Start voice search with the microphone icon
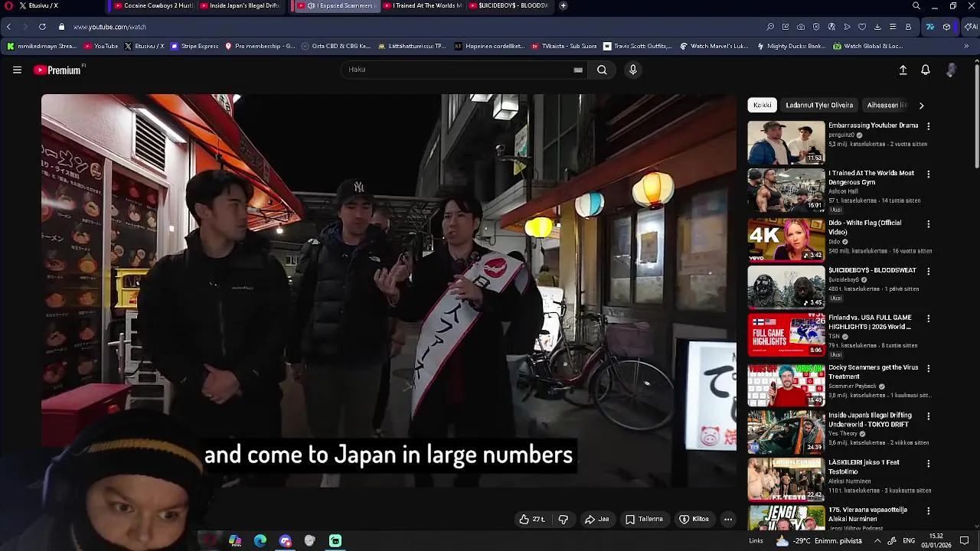The width and height of the screenshot is (980, 551). pos(632,70)
